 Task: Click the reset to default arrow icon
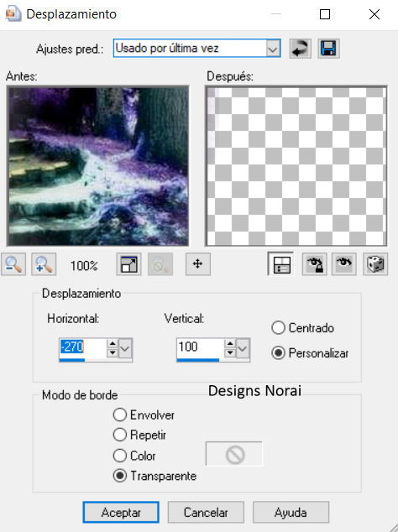coord(301,49)
